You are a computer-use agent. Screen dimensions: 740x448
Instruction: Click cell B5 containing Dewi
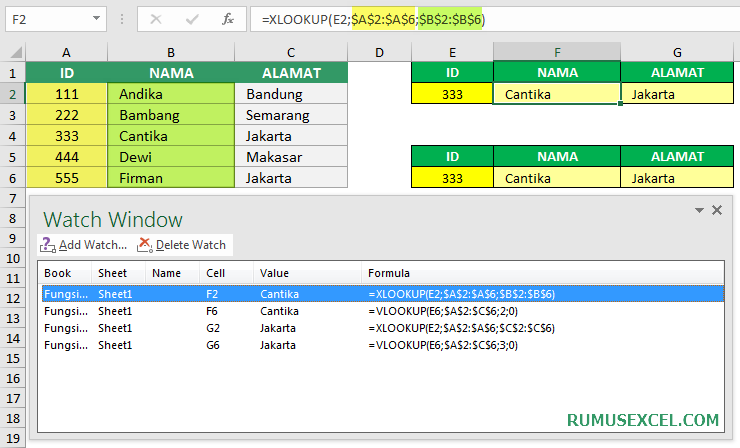pyautogui.click(x=171, y=157)
